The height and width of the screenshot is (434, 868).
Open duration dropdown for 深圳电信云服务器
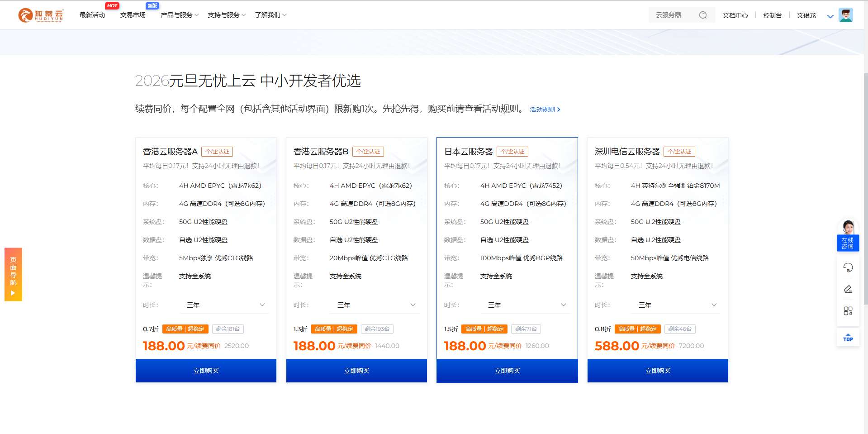(676, 305)
